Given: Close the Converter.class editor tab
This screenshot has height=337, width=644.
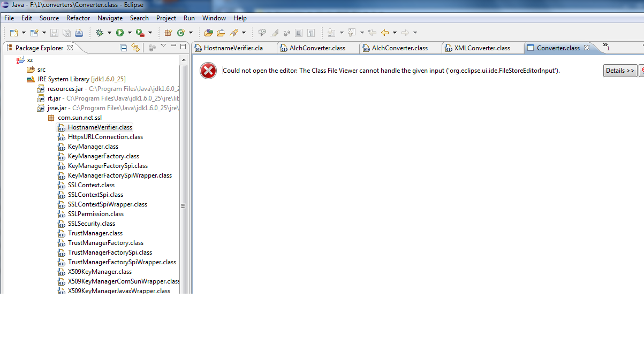Looking at the screenshot, I should click(x=586, y=48).
